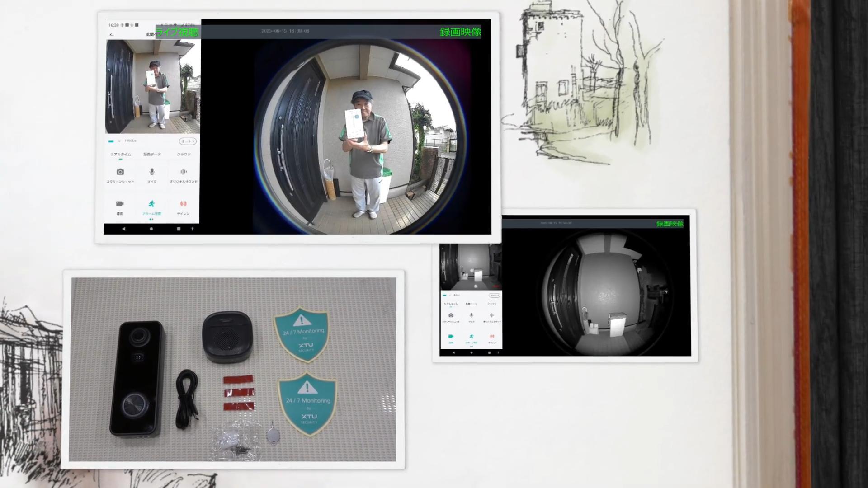The width and height of the screenshot is (868, 488).
Task: Trigger the サイレン siren in daytime app
Action: 183,207
